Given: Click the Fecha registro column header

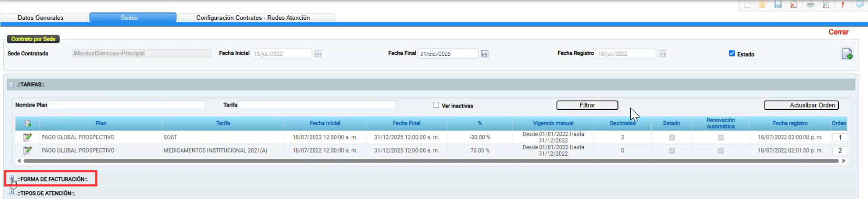Looking at the screenshot, I should pos(790,123).
